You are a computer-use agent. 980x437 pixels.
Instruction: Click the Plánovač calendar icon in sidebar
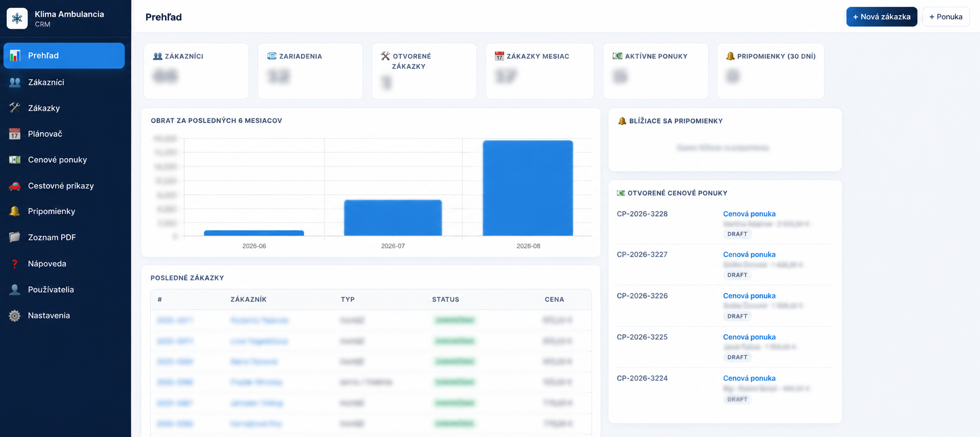15,134
